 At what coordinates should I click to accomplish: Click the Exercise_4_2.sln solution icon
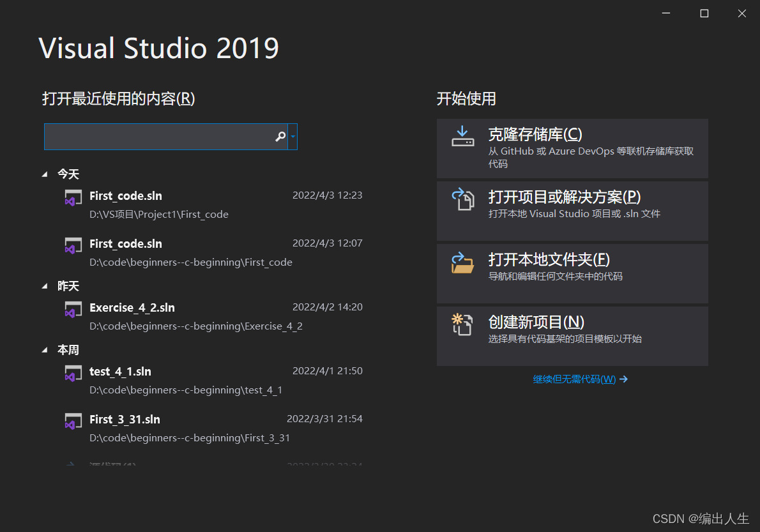(73, 310)
